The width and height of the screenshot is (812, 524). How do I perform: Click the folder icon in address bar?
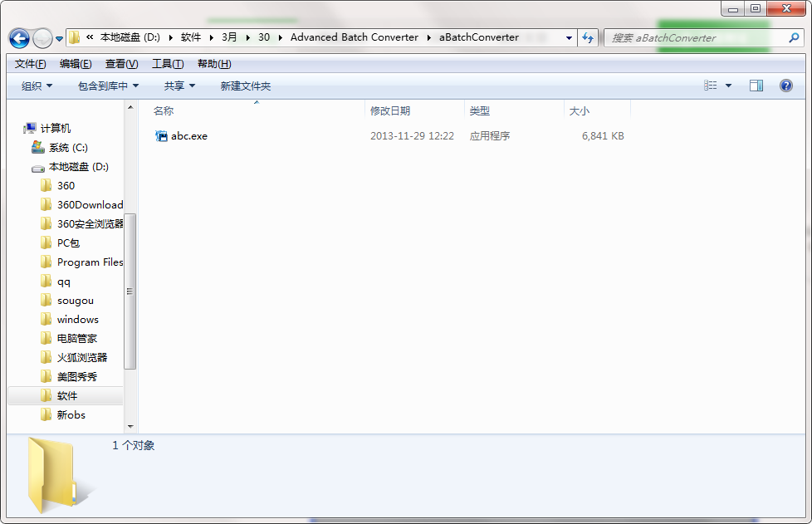pos(75,37)
